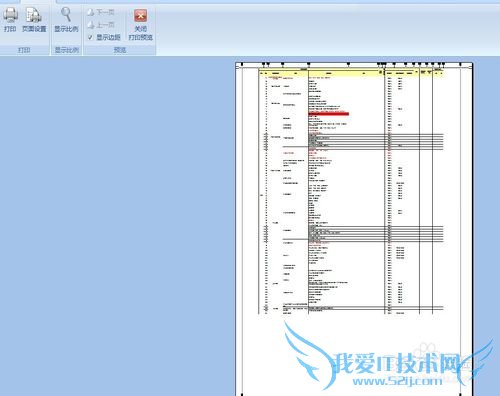Image resolution: width=500 pixels, height=396 pixels.
Task: Go to 下一页 (Next Page)
Action: tap(101, 12)
